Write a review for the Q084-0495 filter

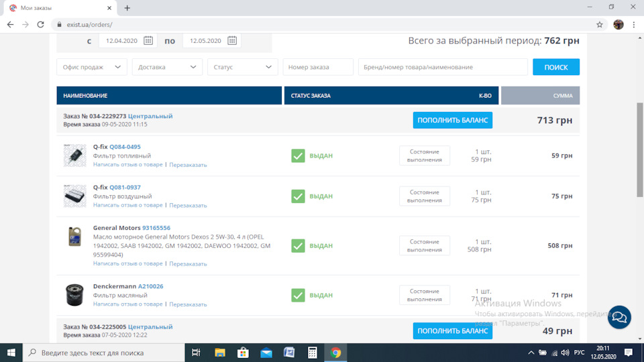[x=127, y=165]
